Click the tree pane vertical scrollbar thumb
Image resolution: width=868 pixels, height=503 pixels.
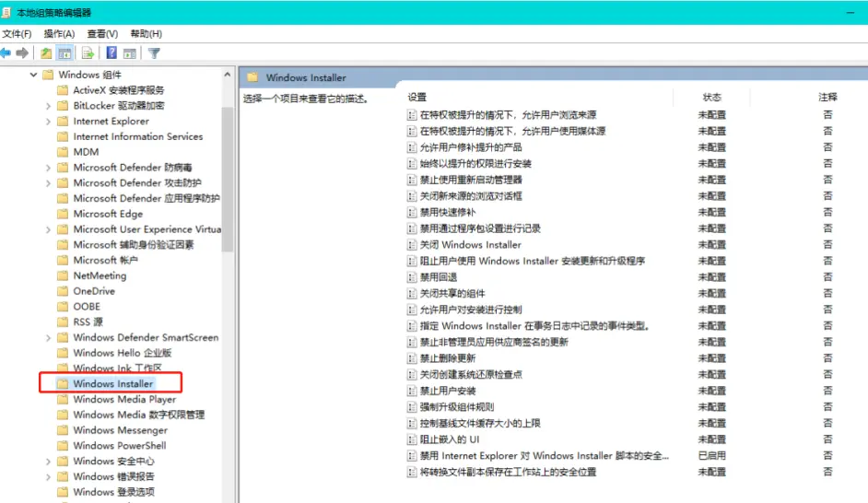(x=228, y=179)
